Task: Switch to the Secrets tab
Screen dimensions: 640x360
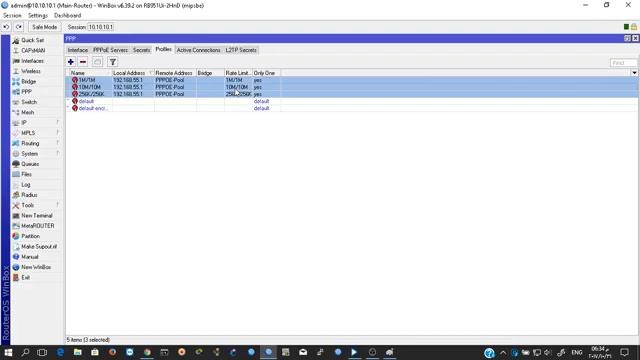Action: 141,50
